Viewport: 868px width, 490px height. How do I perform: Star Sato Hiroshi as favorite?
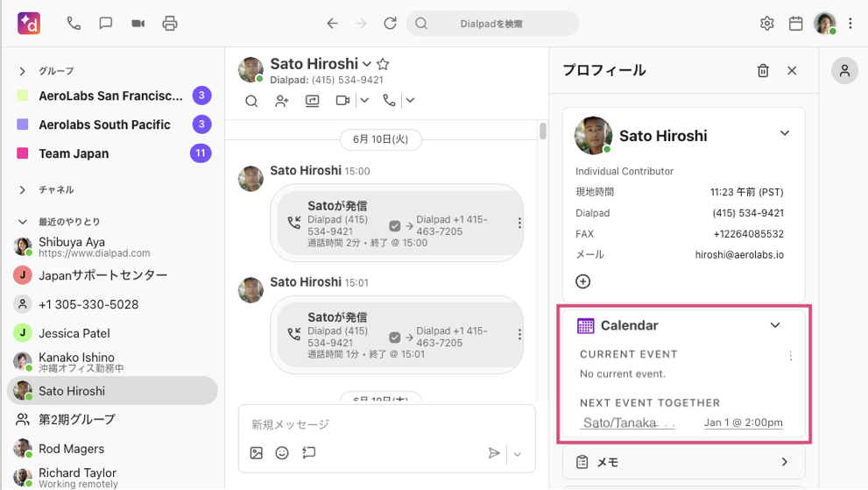[x=383, y=64]
